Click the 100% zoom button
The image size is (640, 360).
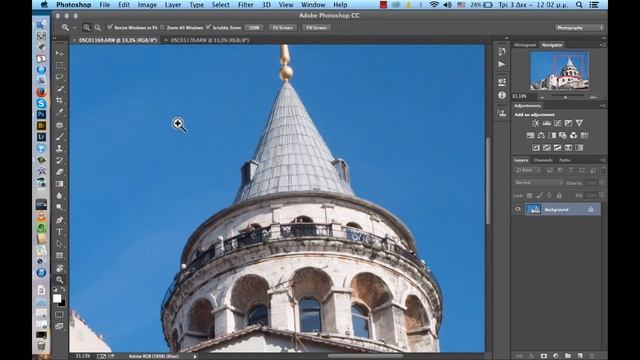[x=254, y=27]
